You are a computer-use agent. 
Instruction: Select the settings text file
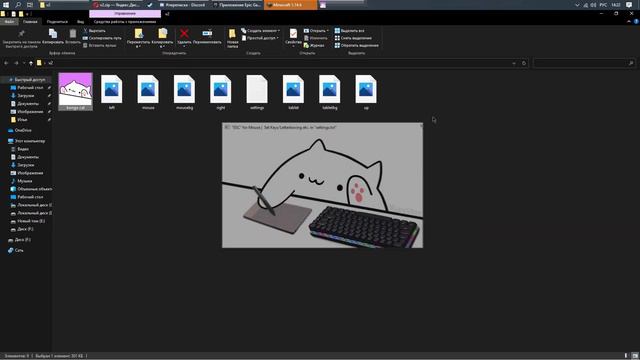[257, 92]
